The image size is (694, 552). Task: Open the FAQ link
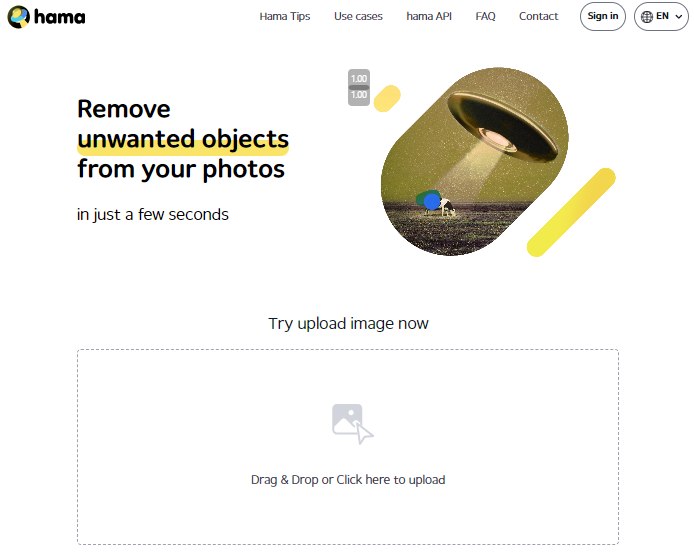click(485, 16)
